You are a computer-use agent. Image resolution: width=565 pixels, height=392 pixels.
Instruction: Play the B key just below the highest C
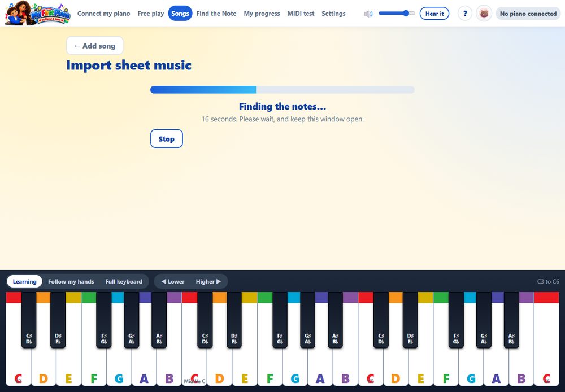521,368
